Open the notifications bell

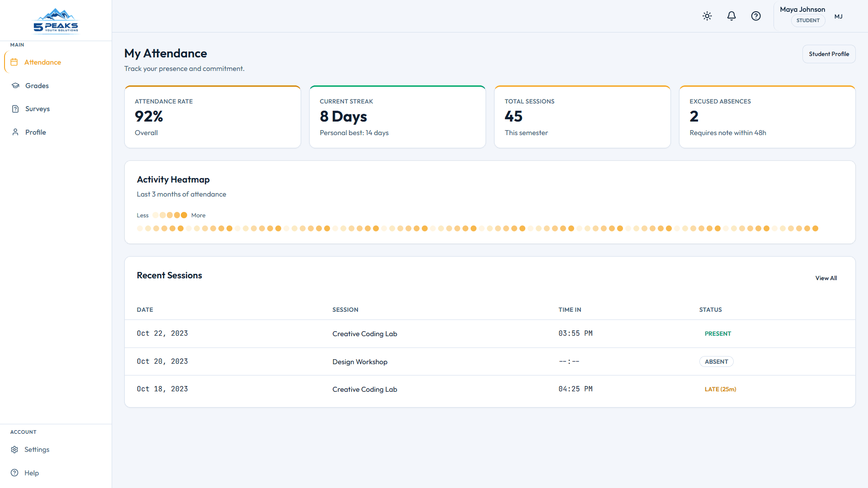click(x=731, y=16)
